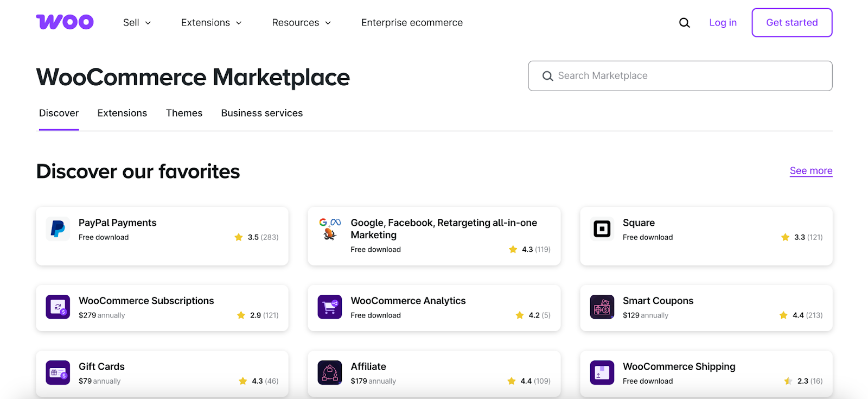Open the WooCommerce Analytics title

coord(408,301)
